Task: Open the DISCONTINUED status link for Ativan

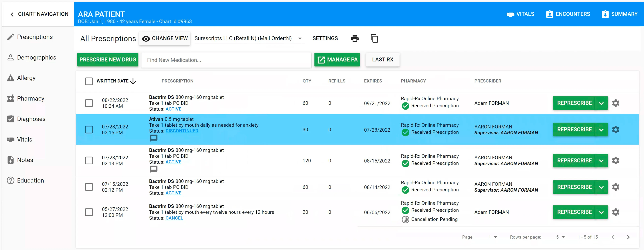Action: click(x=182, y=131)
